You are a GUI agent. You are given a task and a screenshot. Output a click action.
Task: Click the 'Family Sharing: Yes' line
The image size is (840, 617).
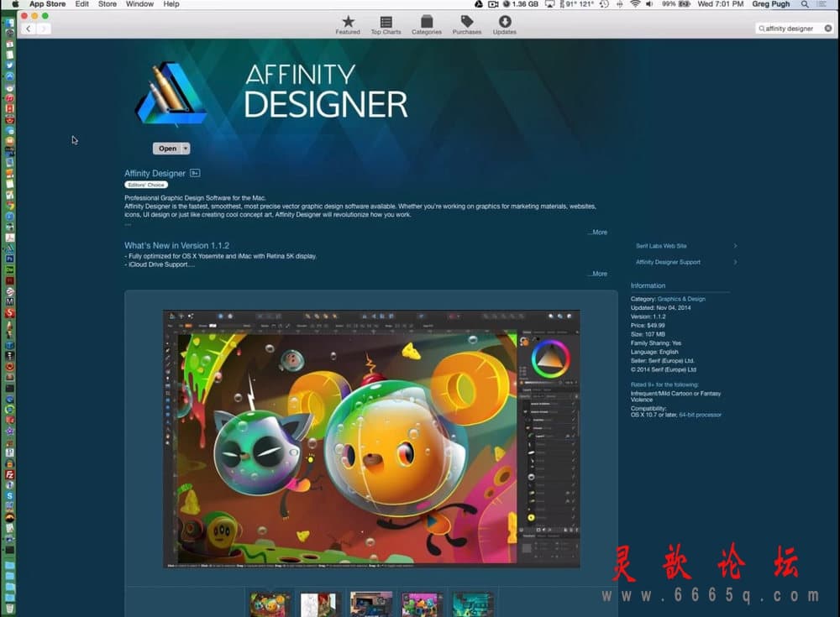click(656, 342)
